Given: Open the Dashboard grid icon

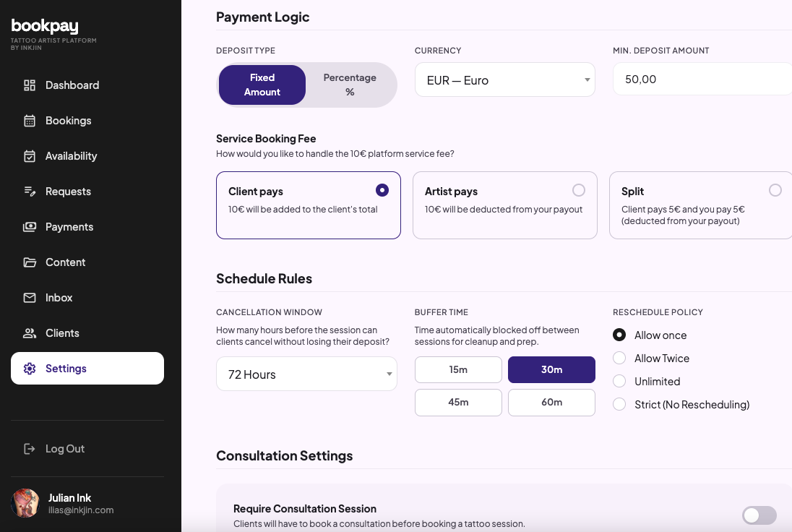Looking at the screenshot, I should pyautogui.click(x=30, y=85).
